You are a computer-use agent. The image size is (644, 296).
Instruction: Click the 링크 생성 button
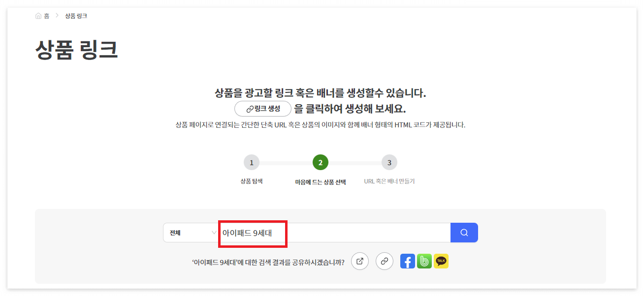point(263,109)
